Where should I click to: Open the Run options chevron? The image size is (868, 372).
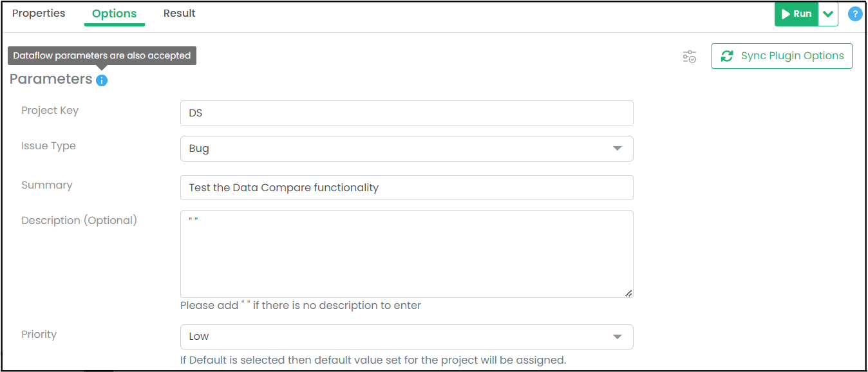pos(828,14)
